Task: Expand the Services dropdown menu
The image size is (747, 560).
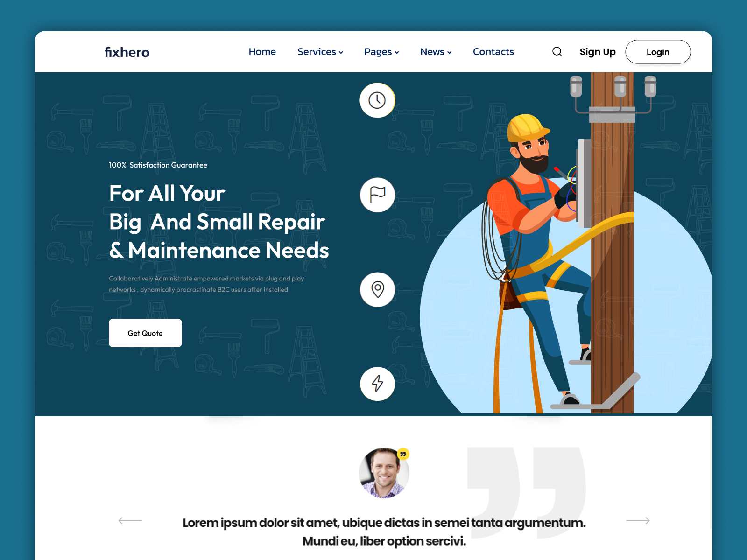Action: (x=320, y=52)
